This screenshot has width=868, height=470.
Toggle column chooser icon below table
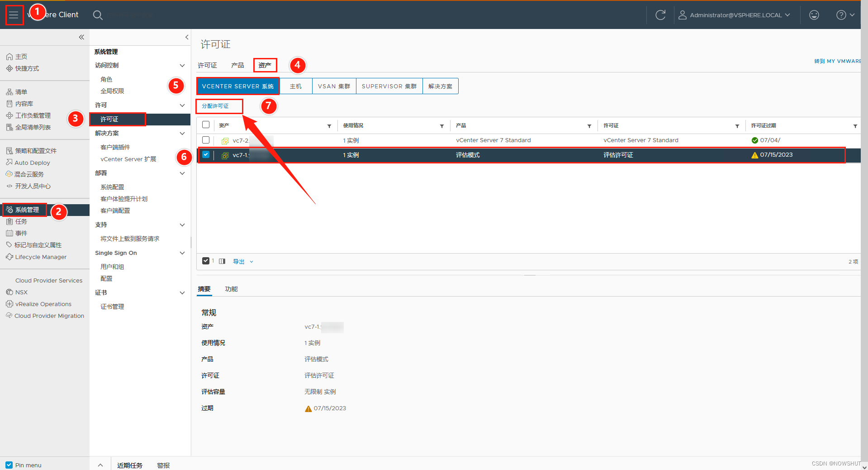coord(222,261)
